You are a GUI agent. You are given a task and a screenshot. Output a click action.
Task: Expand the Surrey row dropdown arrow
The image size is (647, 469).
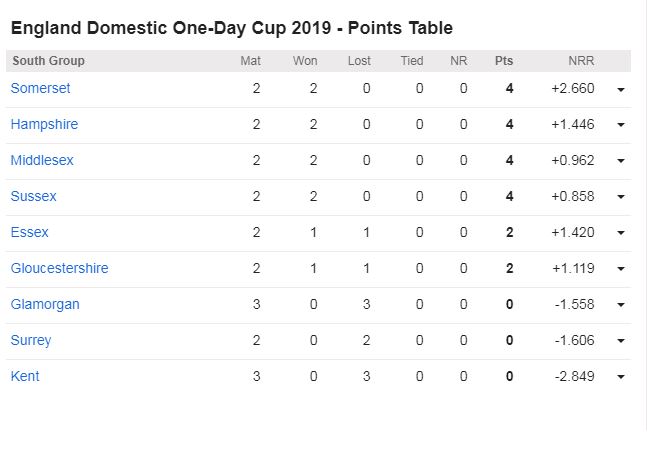point(621,341)
